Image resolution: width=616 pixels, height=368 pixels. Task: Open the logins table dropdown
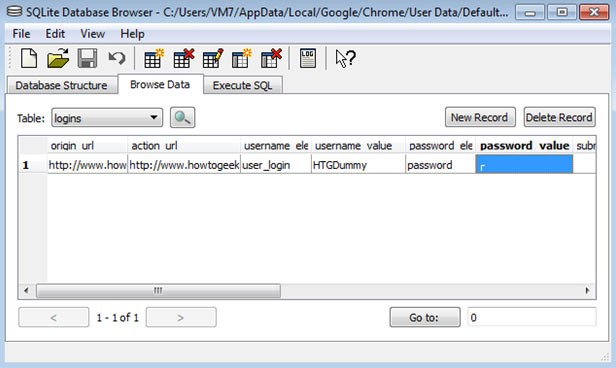pos(107,118)
